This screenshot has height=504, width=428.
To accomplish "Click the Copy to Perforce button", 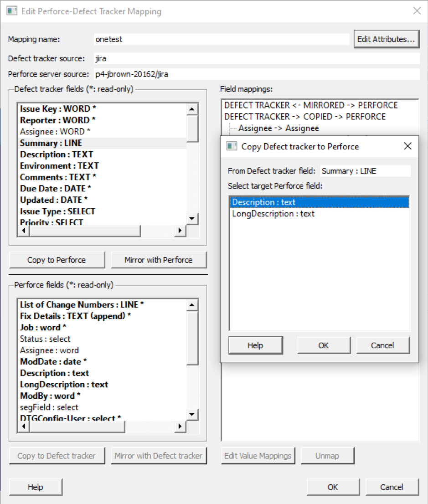I will pyautogui.click(x=57, y=260).
